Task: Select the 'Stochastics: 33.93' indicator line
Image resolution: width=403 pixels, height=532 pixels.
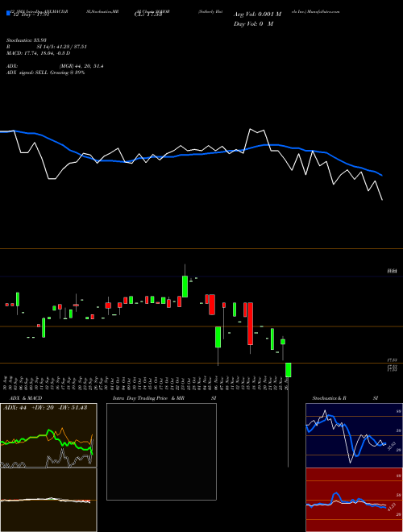Action: coord(28,40)
